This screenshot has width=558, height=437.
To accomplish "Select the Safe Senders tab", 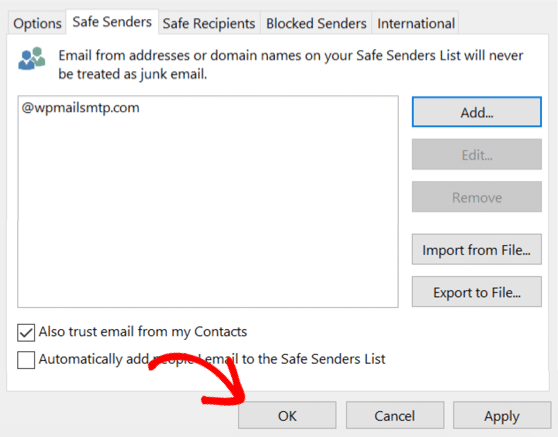I will coord(112,22).
